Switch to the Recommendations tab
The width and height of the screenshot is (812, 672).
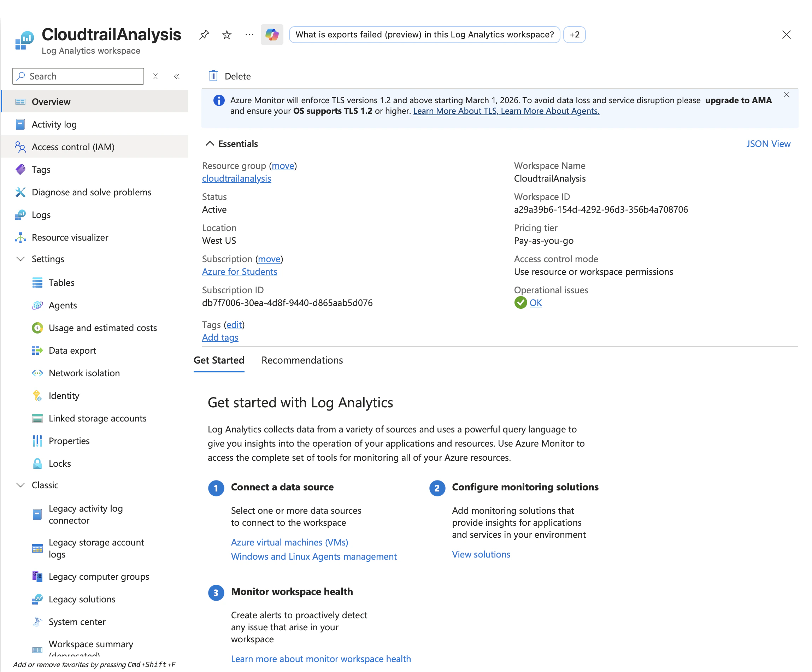click(302, 360)
